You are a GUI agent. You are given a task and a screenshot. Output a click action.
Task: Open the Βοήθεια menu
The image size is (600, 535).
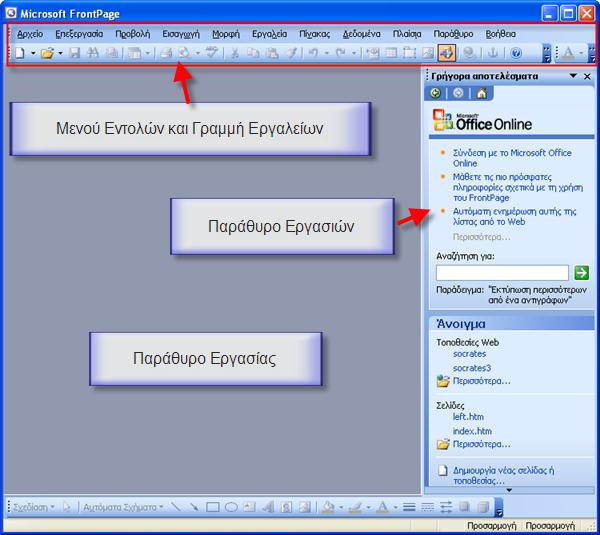pyautogui.click(x=501, y=34)
